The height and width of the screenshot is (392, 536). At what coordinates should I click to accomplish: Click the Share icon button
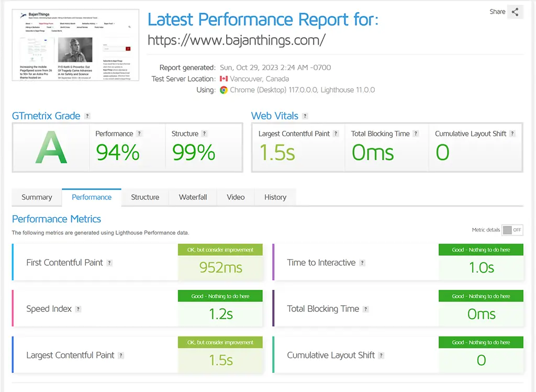coord(515,12)
